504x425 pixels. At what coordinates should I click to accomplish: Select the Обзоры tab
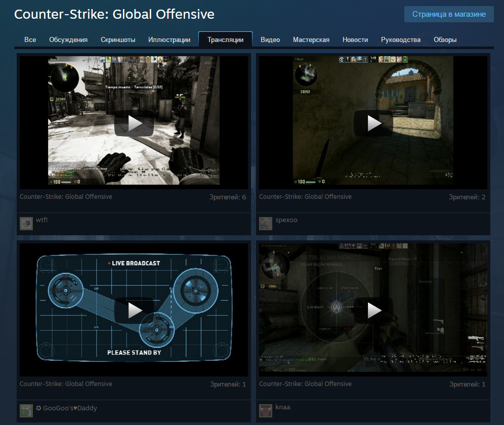(x=445, y=39)
